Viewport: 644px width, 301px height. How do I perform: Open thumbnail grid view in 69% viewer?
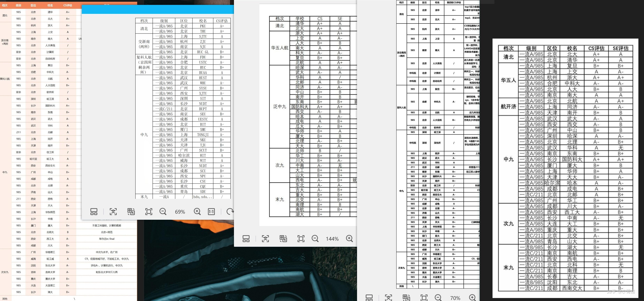click(94, 212)
